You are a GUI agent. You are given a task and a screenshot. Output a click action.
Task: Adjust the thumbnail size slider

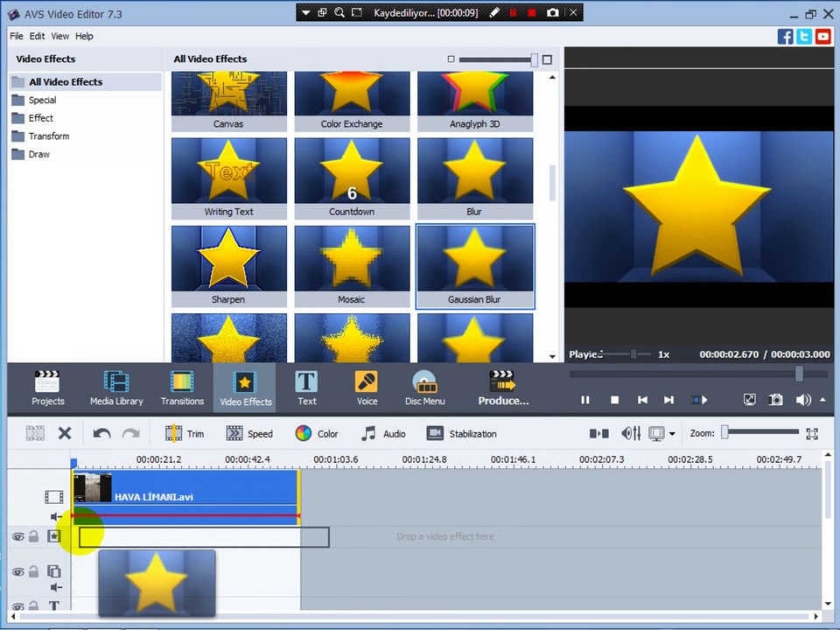click(x=534, y=59)
